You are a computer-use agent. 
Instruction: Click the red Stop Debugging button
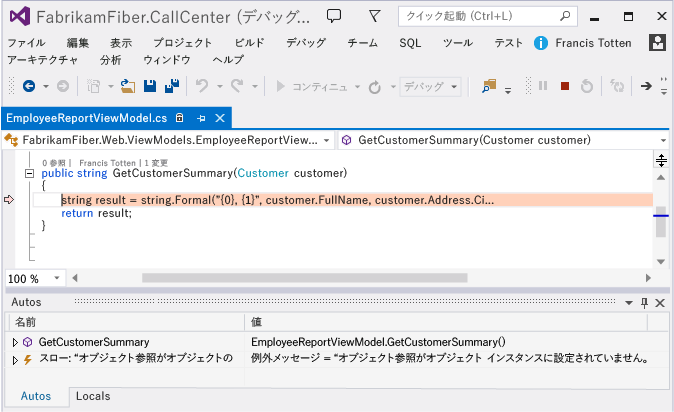point(565,86)
